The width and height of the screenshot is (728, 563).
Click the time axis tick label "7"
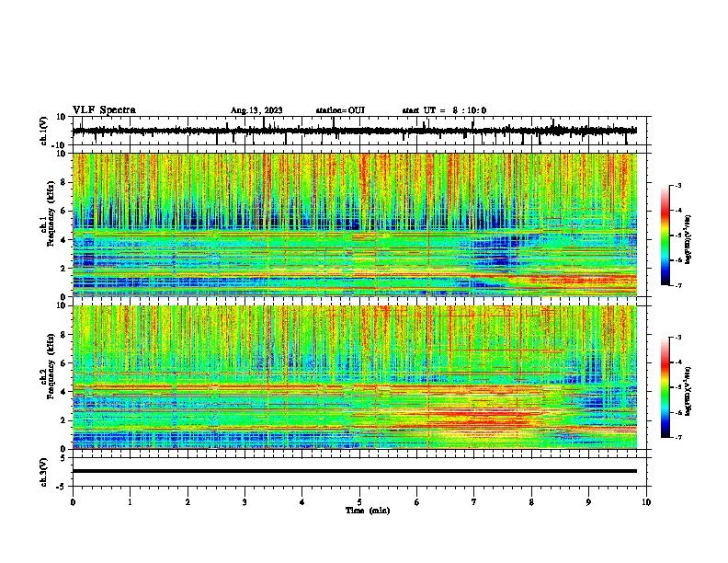[x=474, y=502]
